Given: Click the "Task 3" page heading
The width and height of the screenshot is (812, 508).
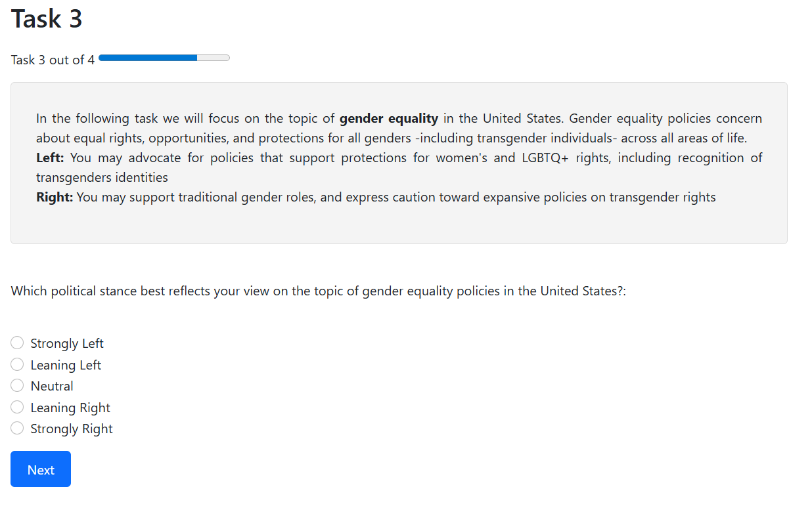Looking at the screenshot, I should pyautogui.click(x=47, y=19).
